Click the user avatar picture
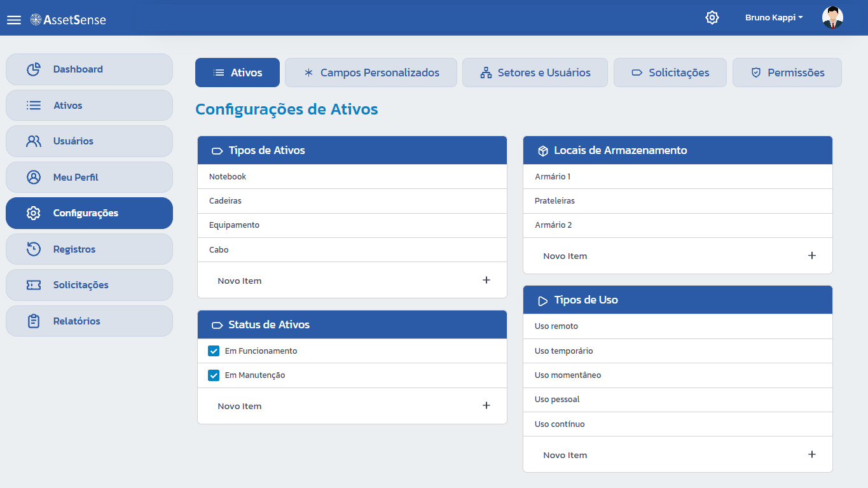The height and width of the screenshot is (488, 868). tap(832, 18)
